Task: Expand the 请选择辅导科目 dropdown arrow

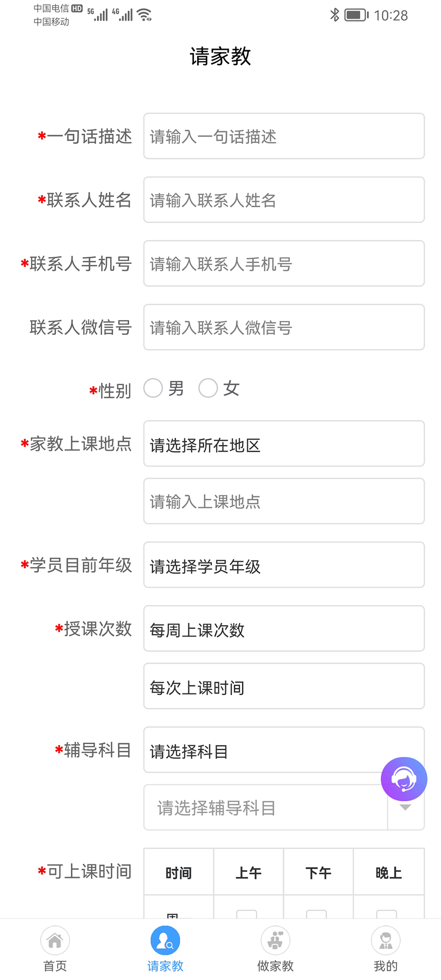Action: point(406,808)
